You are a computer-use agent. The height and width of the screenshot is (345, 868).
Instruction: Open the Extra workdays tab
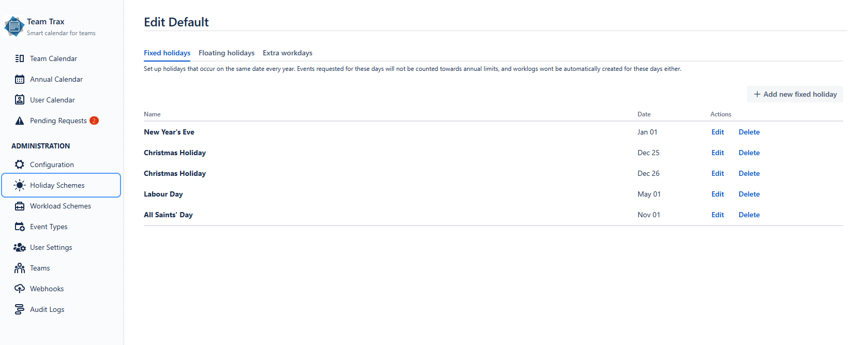288,53
